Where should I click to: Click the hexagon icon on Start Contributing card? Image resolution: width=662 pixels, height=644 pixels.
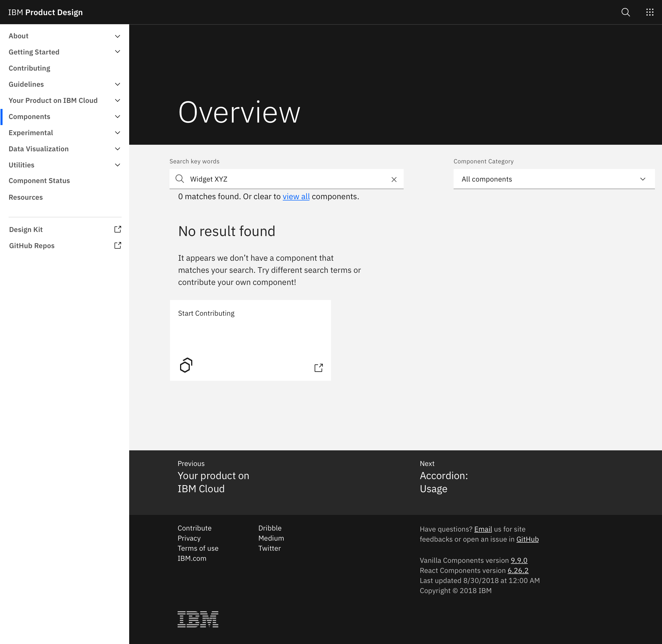click(x=186, y=365)
